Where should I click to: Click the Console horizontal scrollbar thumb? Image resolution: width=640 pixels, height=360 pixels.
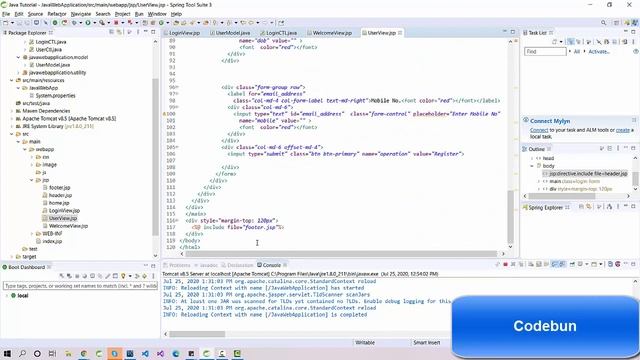[x=197, y=334]
